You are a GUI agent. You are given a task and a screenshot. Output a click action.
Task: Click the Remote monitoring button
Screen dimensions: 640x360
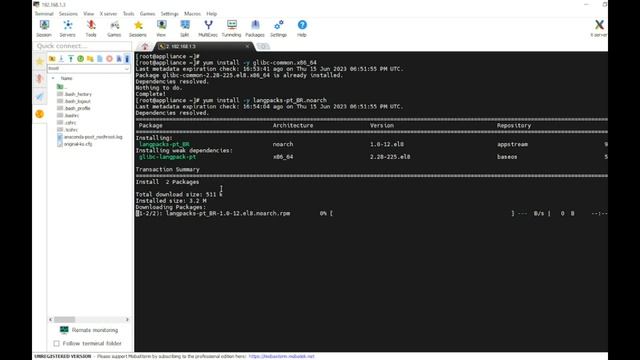point(89,330)
